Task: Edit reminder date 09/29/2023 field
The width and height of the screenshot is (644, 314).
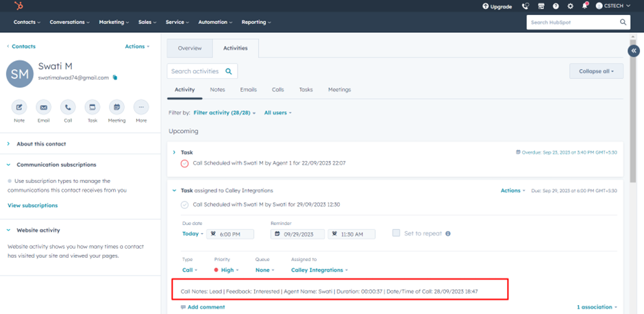Action: click(x=297, y=234)
